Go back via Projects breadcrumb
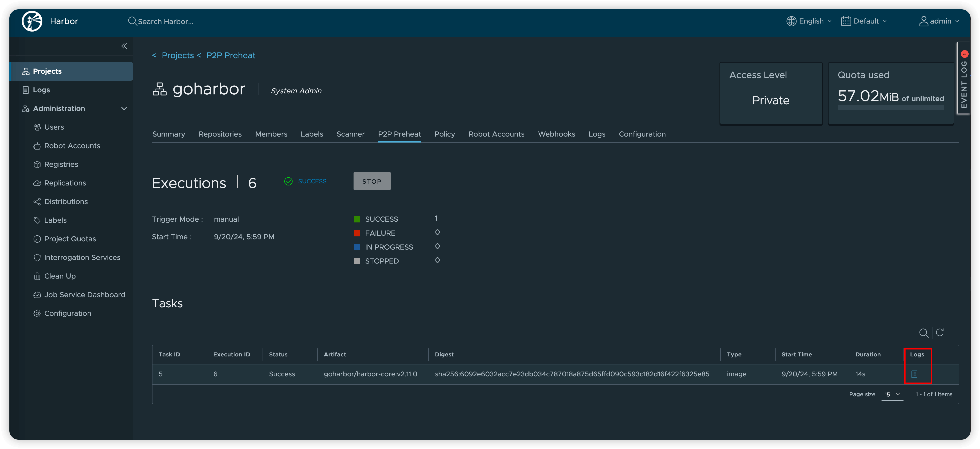This screenshot has width=980, height=449. (178, 56)
